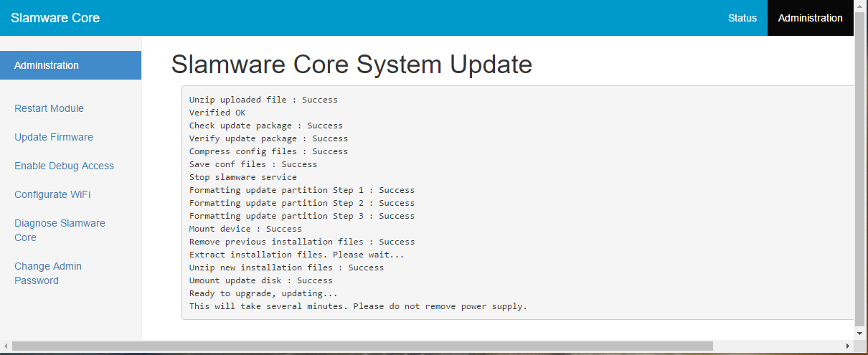Click the horizontal scrollbar left arrow
Viewport: 868px width, 355px height.
[6, 346]
